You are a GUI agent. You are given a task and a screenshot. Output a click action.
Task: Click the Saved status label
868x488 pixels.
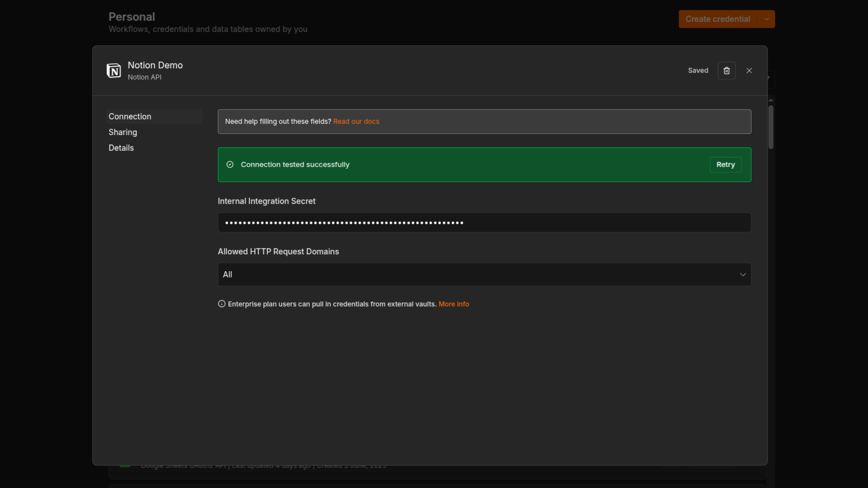[x=698, y=70]
